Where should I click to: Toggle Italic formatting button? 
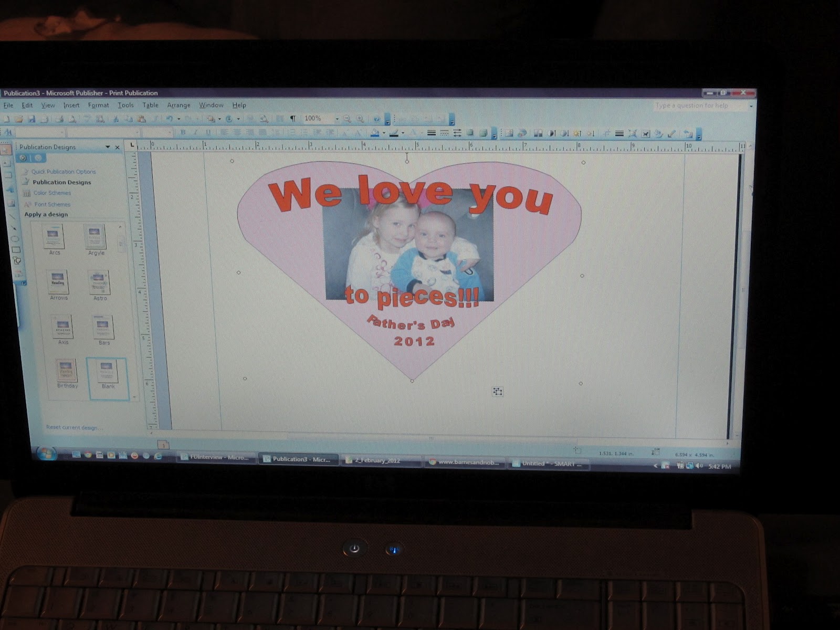pos(195,132)
